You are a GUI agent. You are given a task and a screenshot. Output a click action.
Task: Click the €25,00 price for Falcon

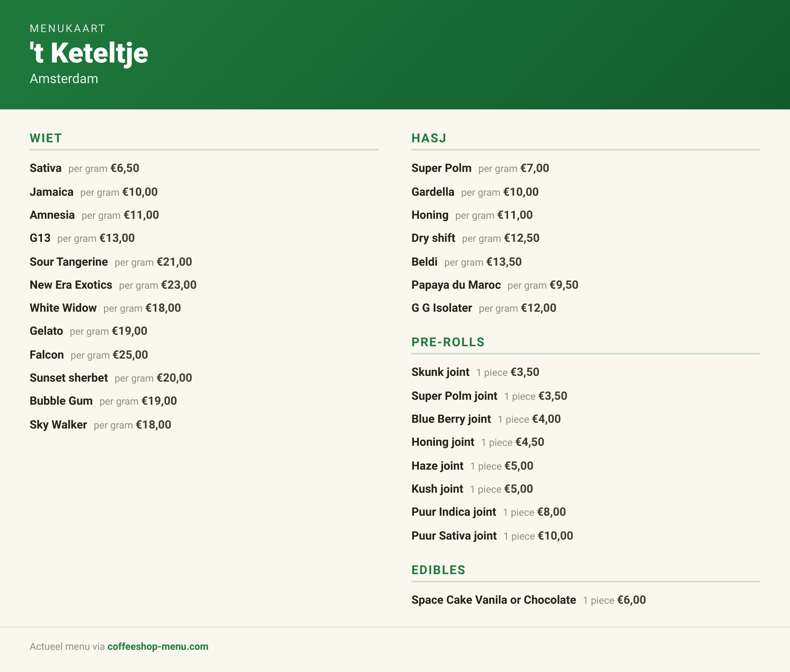[x=130, y=355]
